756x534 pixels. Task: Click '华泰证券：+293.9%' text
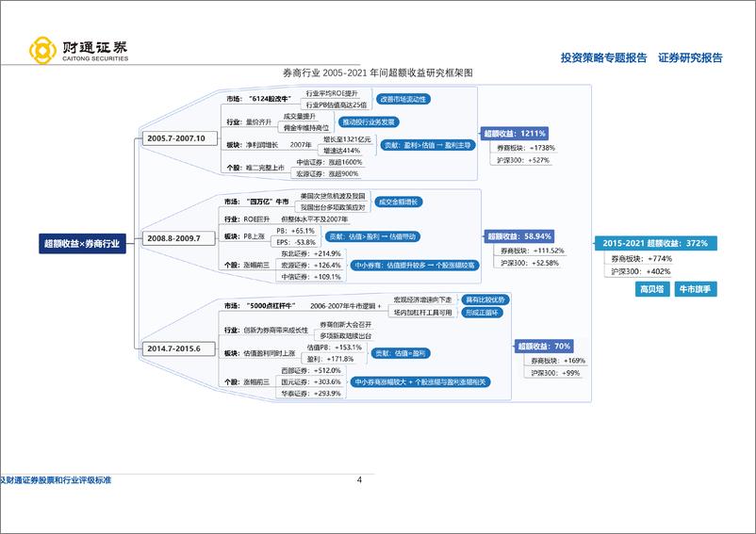click(311, 394)
